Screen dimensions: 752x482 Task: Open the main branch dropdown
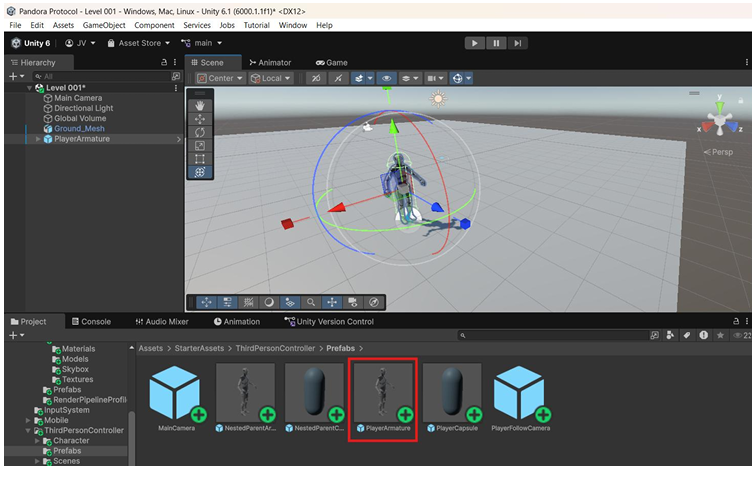tap(201, 43)
